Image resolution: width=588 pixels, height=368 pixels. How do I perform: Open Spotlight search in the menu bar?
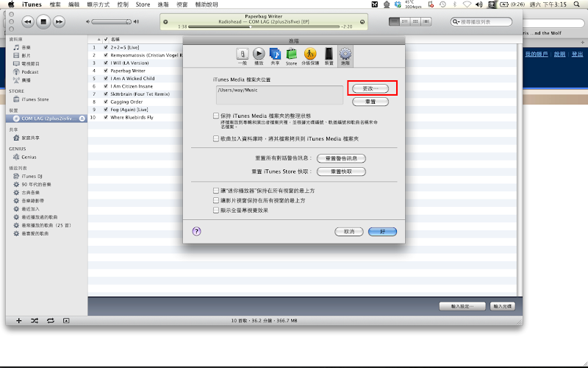click(x=577, y=4)
